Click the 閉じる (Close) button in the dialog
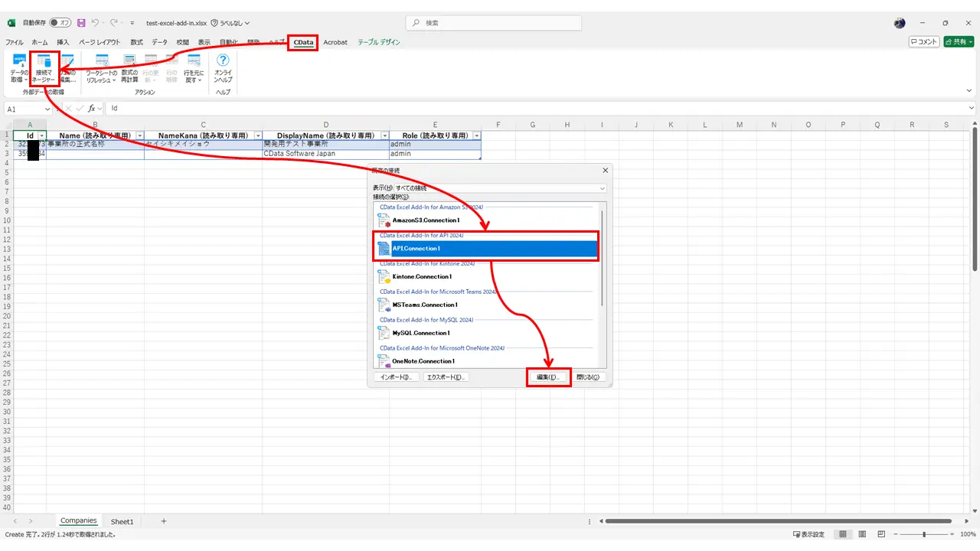Viewport: 980px width, 551px height. [x=589, y=377]
